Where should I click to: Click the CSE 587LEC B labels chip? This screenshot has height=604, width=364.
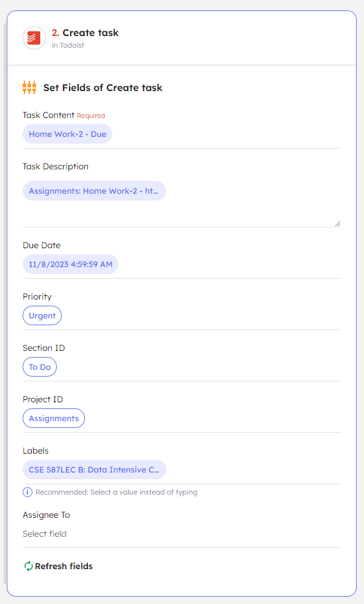(94, 470)
